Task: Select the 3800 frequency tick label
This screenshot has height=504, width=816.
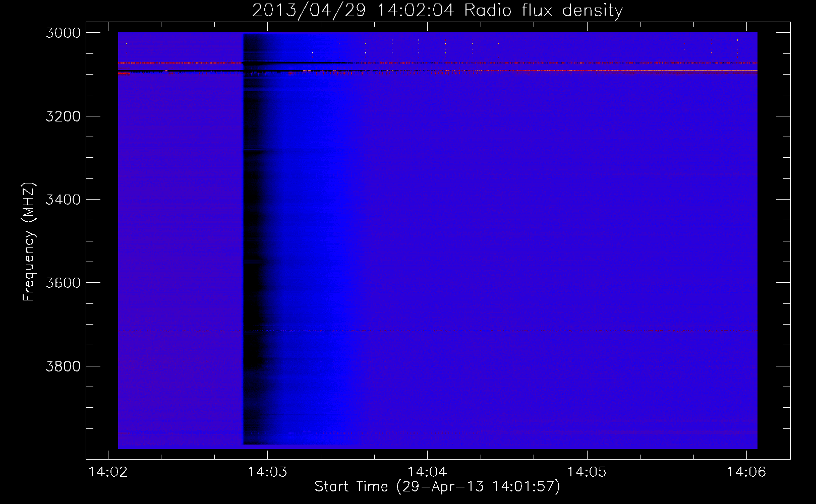Action: (63, 366)
